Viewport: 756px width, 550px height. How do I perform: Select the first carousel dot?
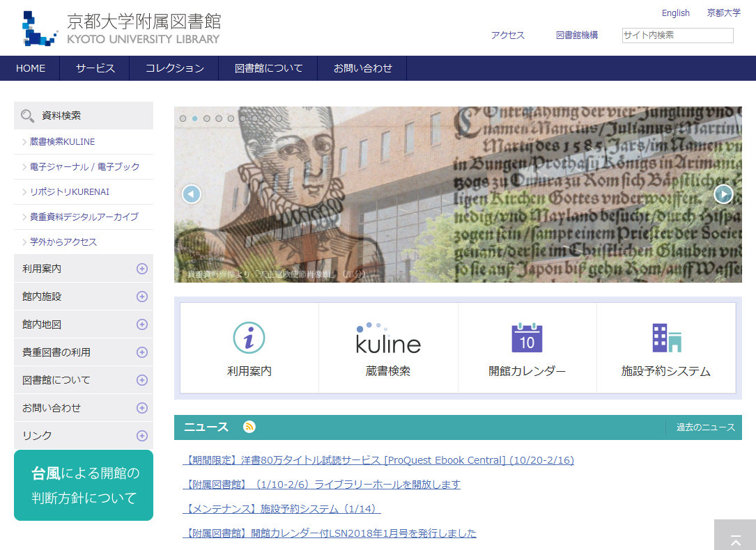(183, 118)
